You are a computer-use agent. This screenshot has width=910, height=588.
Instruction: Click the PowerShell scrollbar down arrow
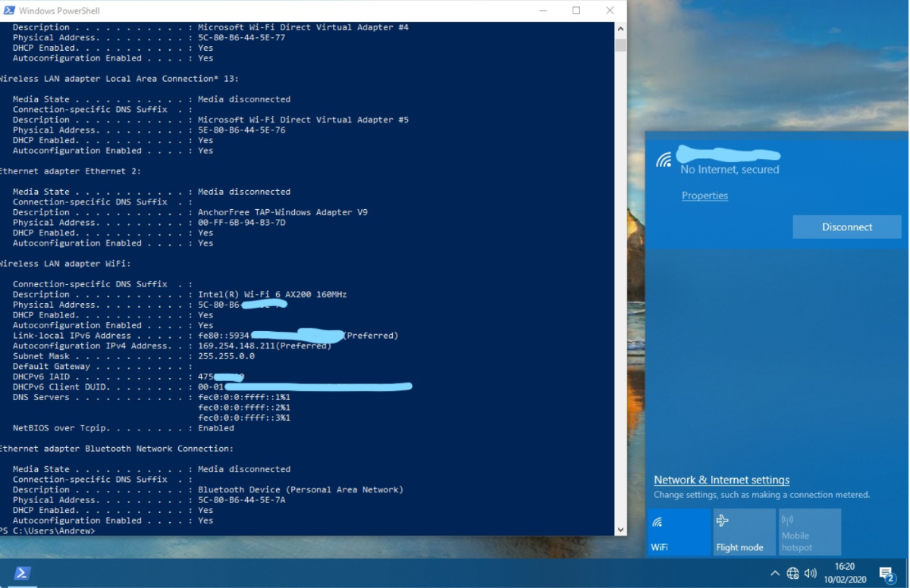(x=620, y=529)
